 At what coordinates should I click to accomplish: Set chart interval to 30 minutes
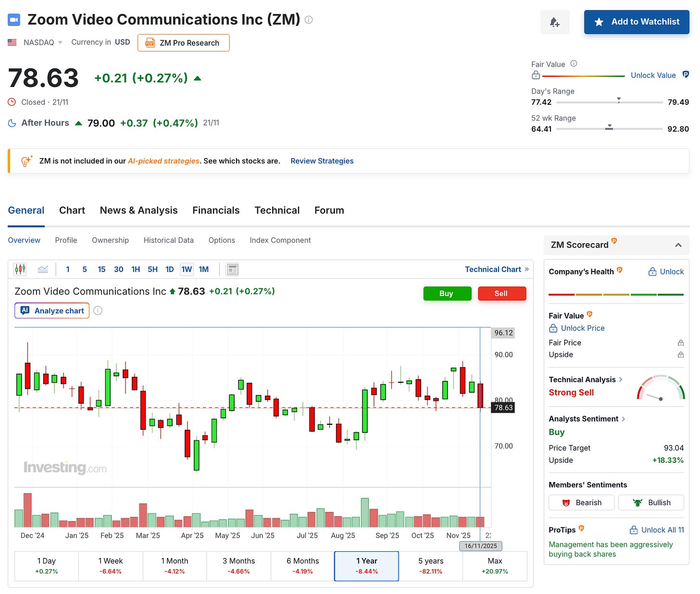(x=119, y=269)
